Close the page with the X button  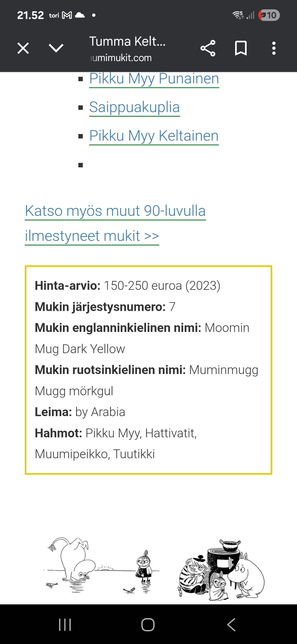click(x=23, y=48)
